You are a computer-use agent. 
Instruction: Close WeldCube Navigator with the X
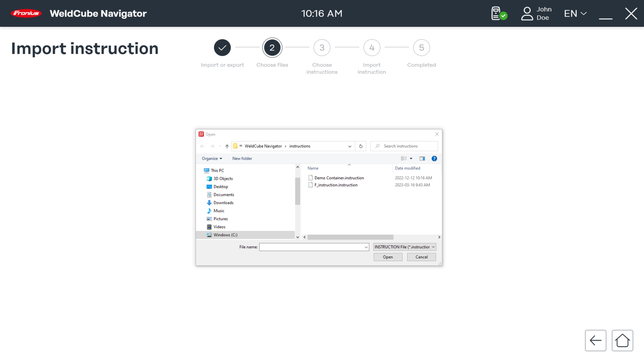(631, 14)
